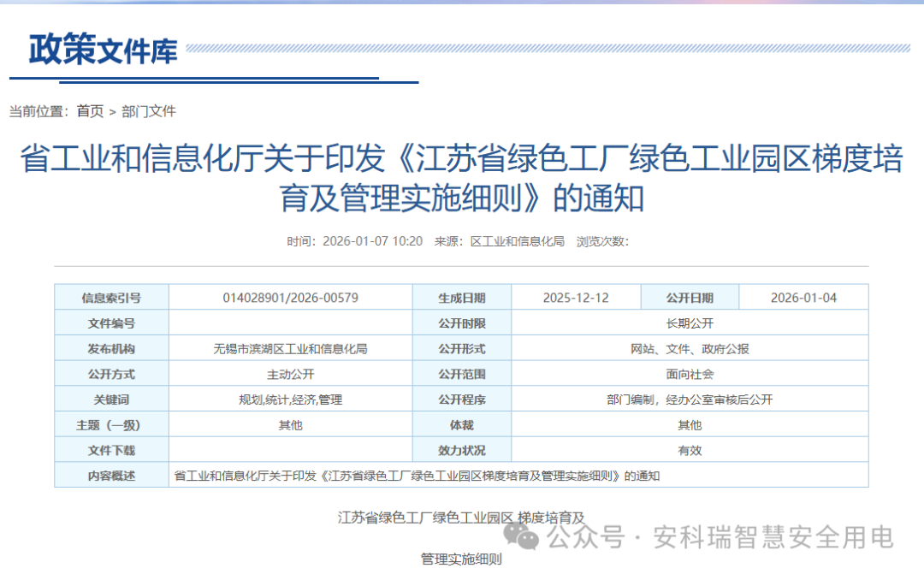This screenshot has width=924, height=574.
Task: Click body line 江苏省绿色工厂绿色工业园区 梯度培育及
Action: 461,518
